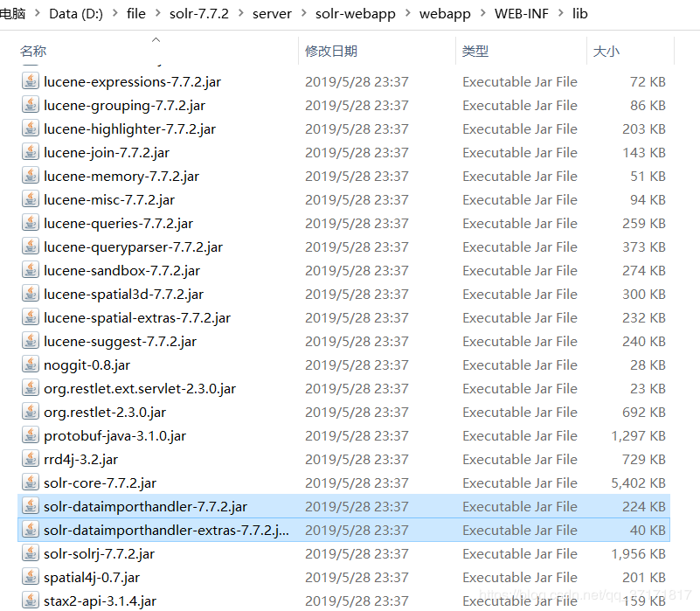Image resolution: width=700 pixels, height=611 pixels.
Task: Click the jar icon of lucene-join-7.7.2.jar
Action: point(31,153)
